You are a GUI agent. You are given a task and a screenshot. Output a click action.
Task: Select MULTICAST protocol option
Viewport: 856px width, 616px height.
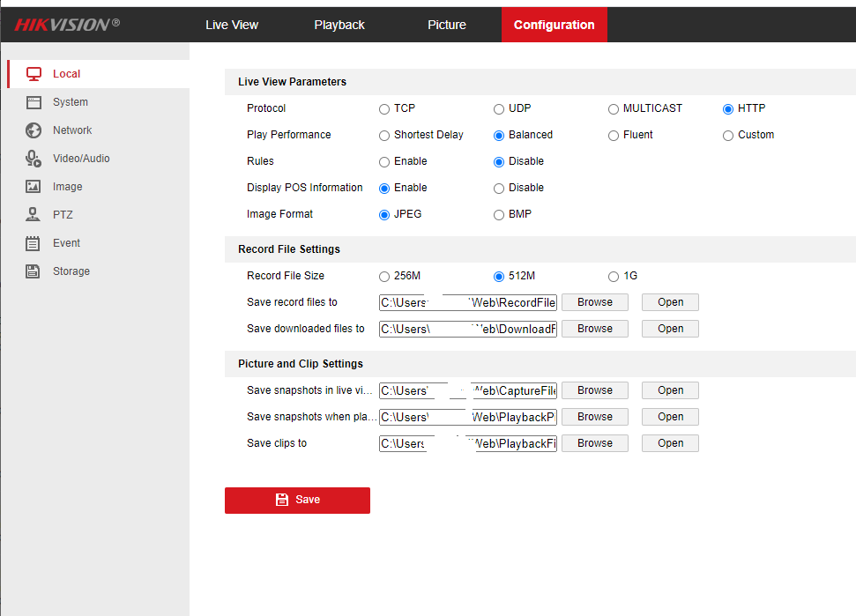[x=614, y=109]
